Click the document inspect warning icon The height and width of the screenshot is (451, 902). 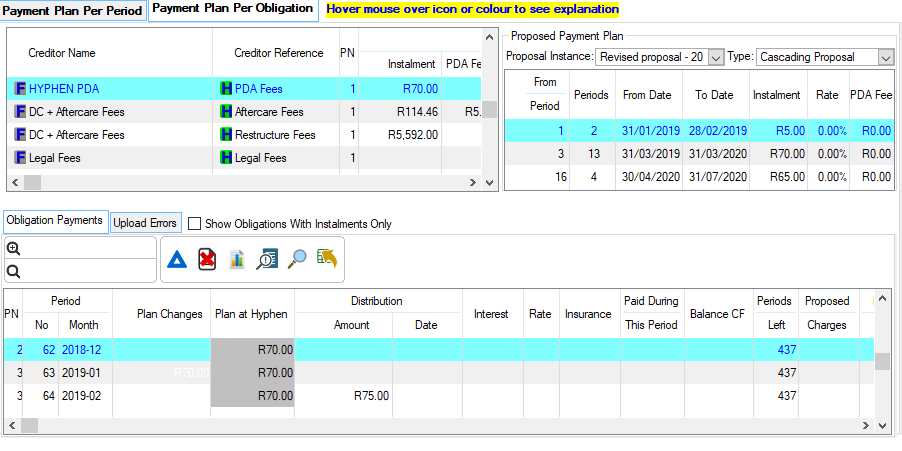(x=267, y=260)
